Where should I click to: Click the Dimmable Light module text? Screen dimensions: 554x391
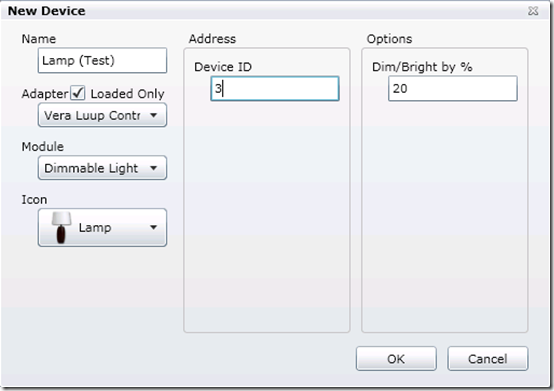[x=91, y=168]
